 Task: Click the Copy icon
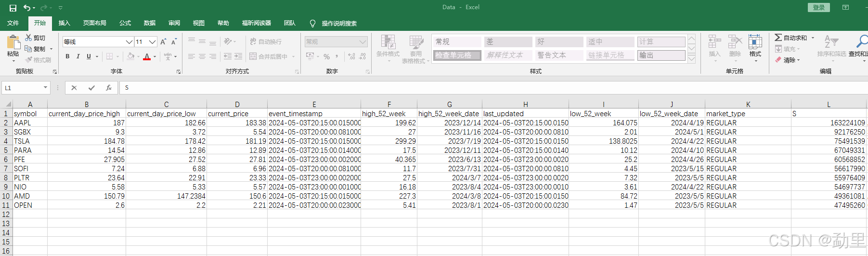click(x=28, y=49)
